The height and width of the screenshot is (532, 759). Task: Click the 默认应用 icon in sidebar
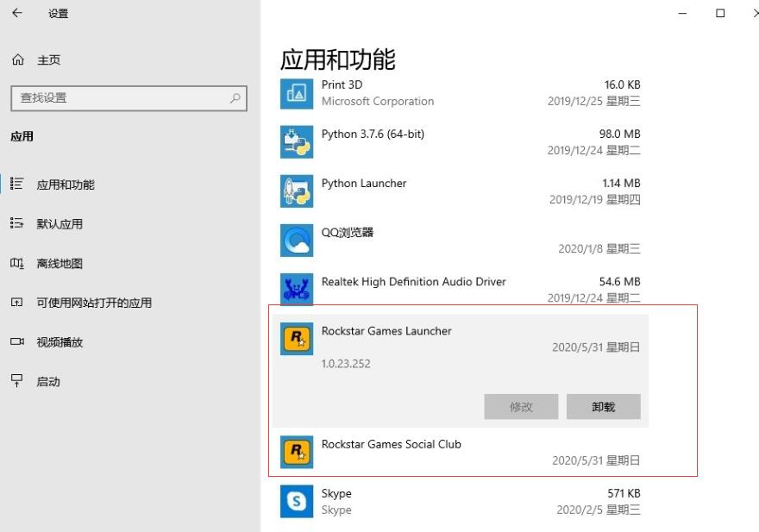point(17,223)
